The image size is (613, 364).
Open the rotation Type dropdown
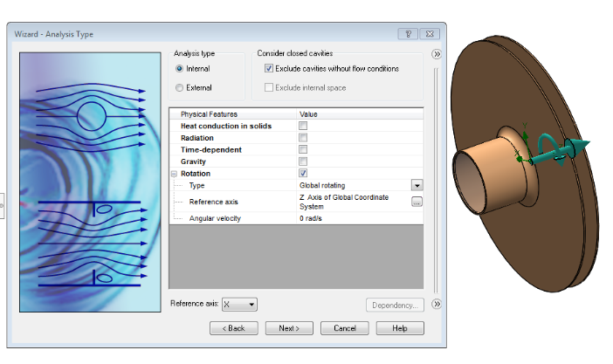coord(417,185)
